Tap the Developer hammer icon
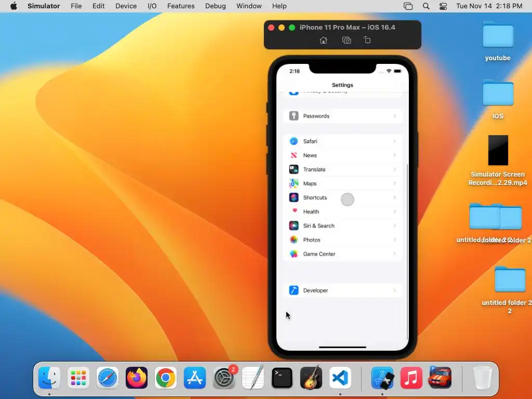 [294, 290]
